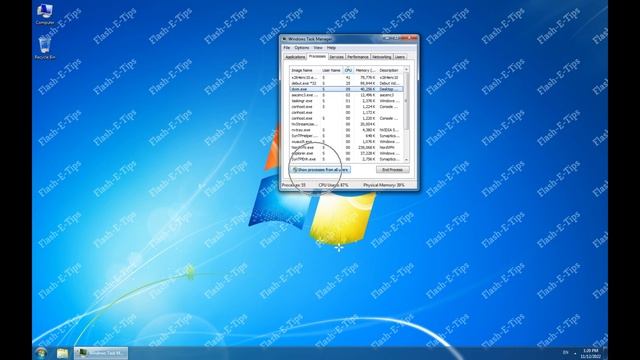Click scroll up arrow of process list
640x360 pixels.
406,70
